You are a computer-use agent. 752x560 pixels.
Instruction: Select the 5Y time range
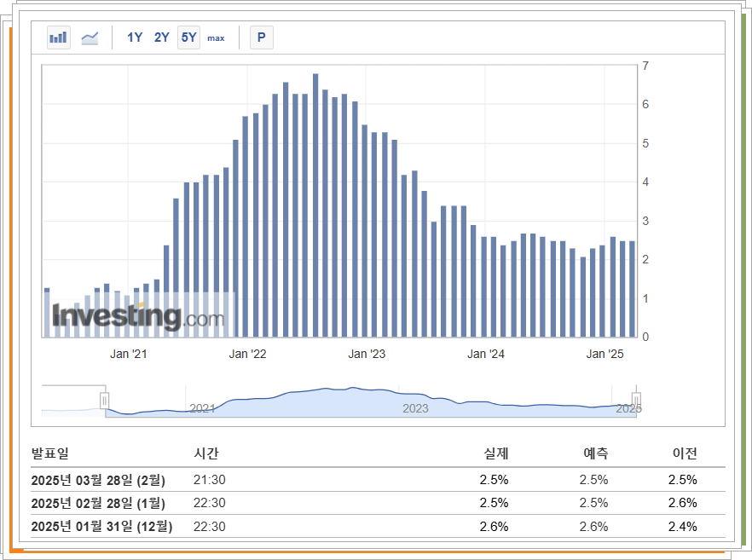click(188, 38)
